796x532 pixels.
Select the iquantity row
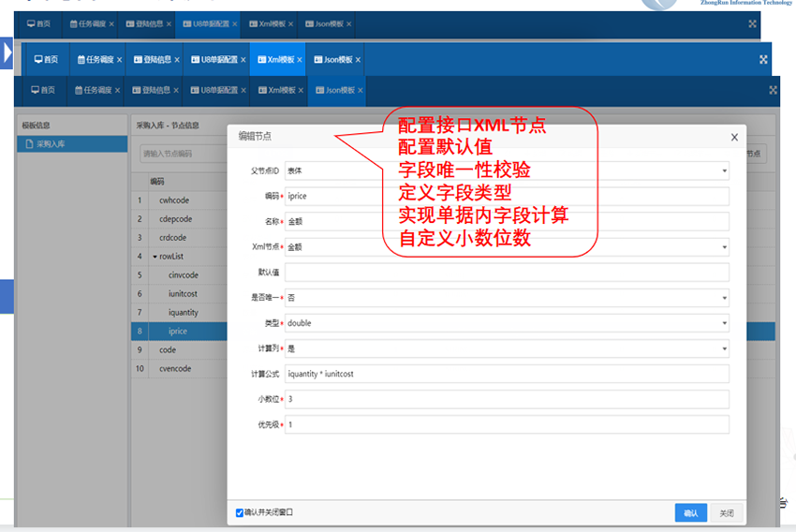coord(180,313)
